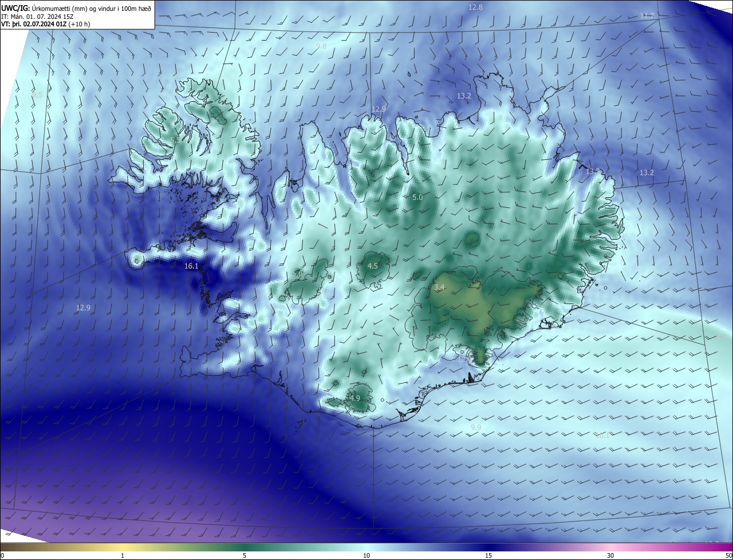Click the 12.8 value label
The image size is (733, 560).
click(x=475, y=7)
